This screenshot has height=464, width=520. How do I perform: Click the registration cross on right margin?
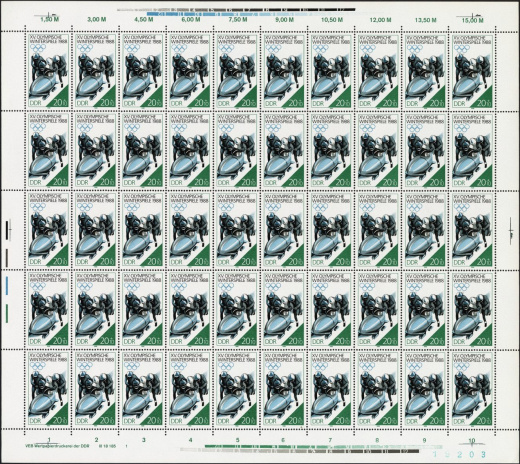click(510, 229)
